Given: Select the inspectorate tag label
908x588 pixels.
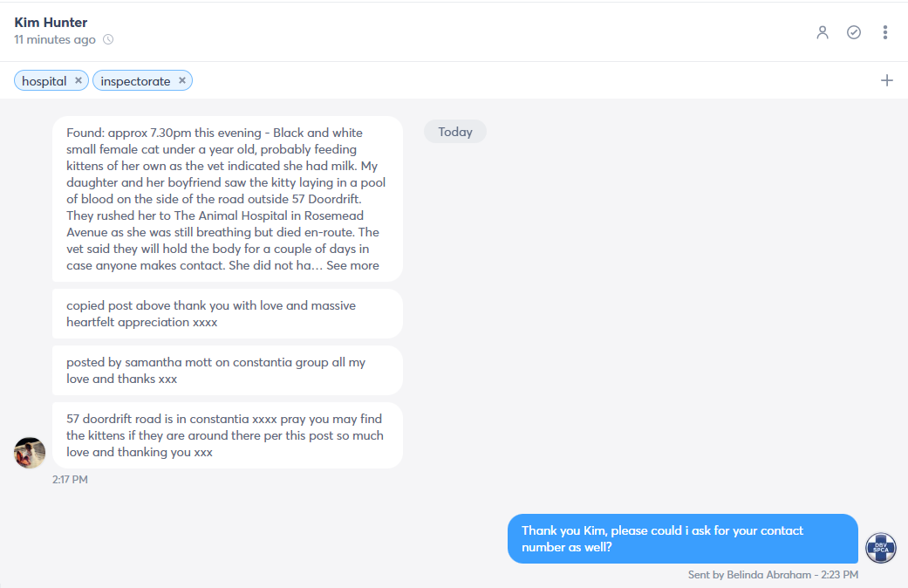Looking at the screenshot, I should pyautogui.click(x=135, y=81).
